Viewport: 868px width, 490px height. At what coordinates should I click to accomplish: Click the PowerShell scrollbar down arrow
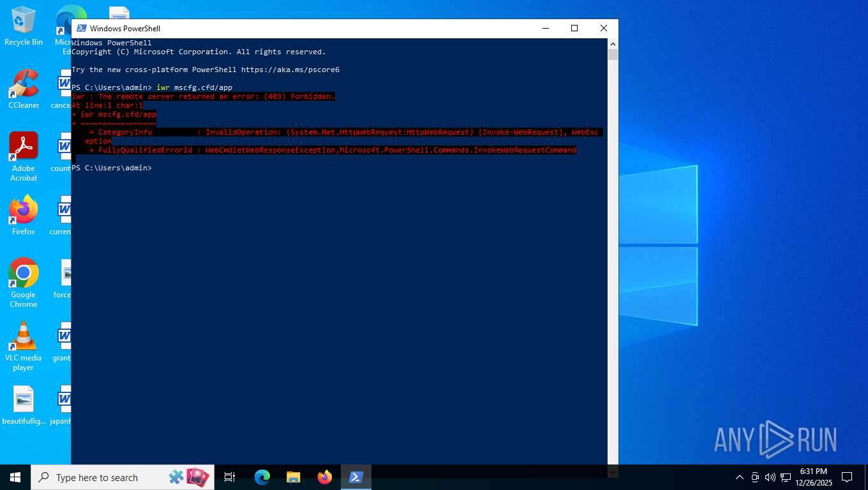tap(613, 472)
